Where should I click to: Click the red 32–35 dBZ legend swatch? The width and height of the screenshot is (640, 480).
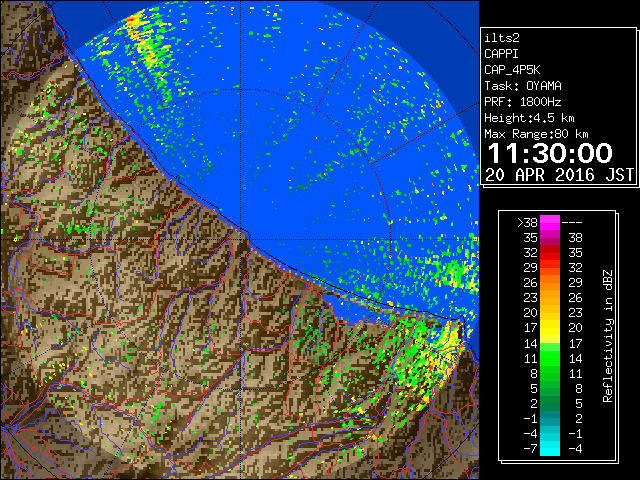click(x=550, y=253)
